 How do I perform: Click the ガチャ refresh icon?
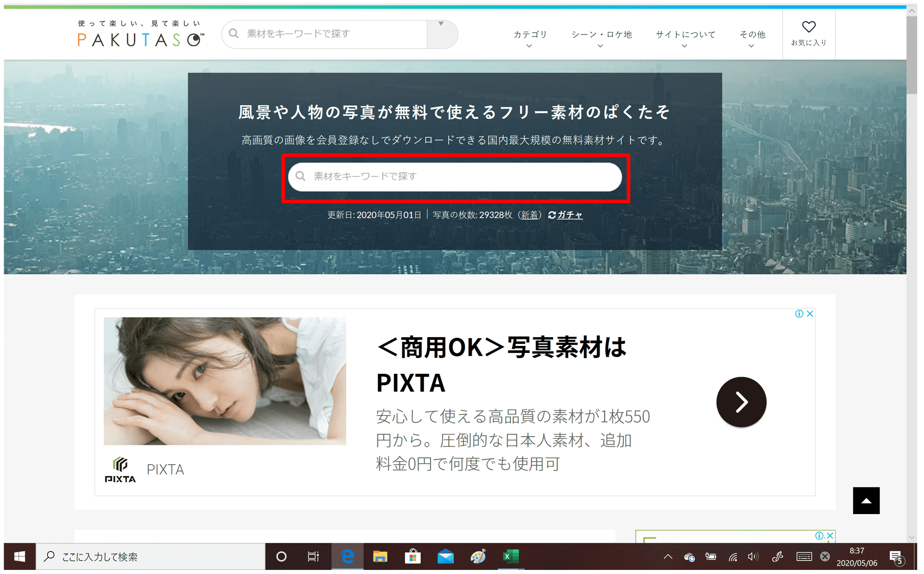coord(552,215)
